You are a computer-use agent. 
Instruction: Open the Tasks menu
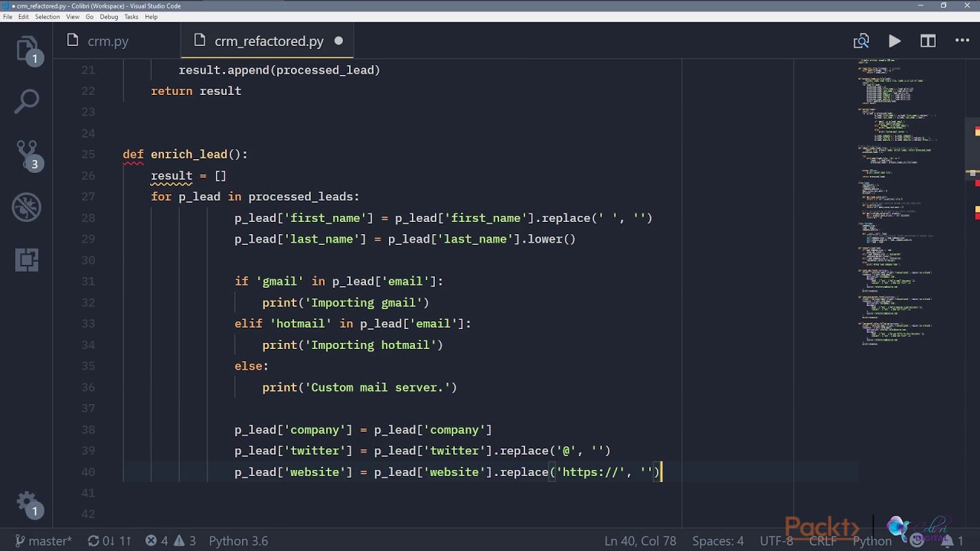(131, 17)
